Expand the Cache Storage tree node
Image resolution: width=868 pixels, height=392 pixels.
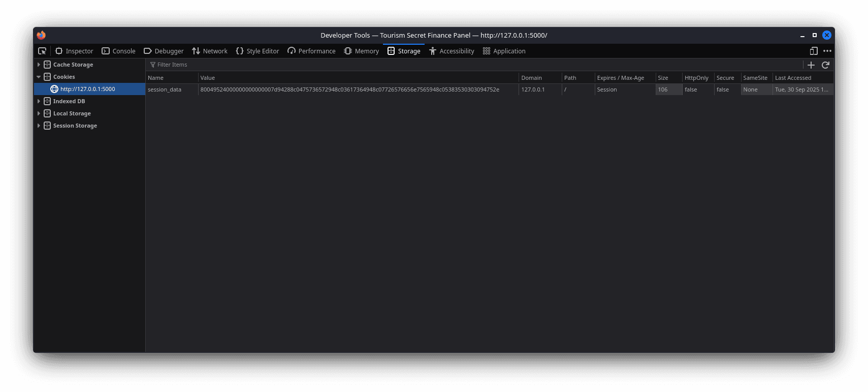[39, 65]
